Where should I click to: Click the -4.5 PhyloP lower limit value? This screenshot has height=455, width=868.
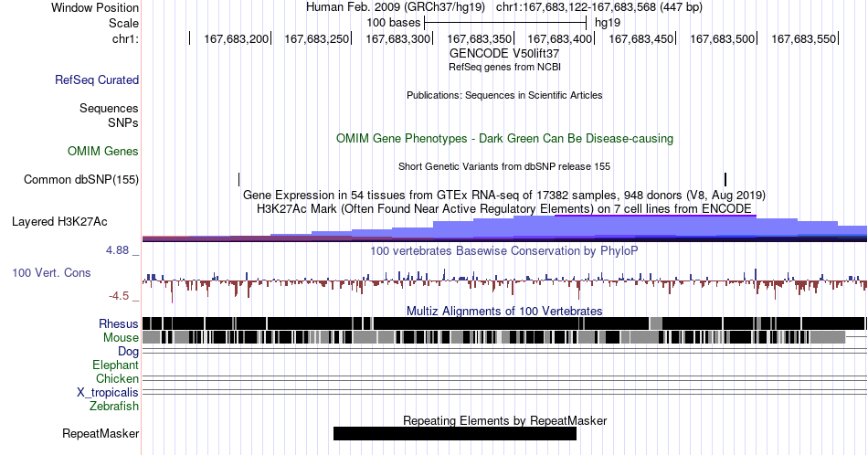(119, 296)
